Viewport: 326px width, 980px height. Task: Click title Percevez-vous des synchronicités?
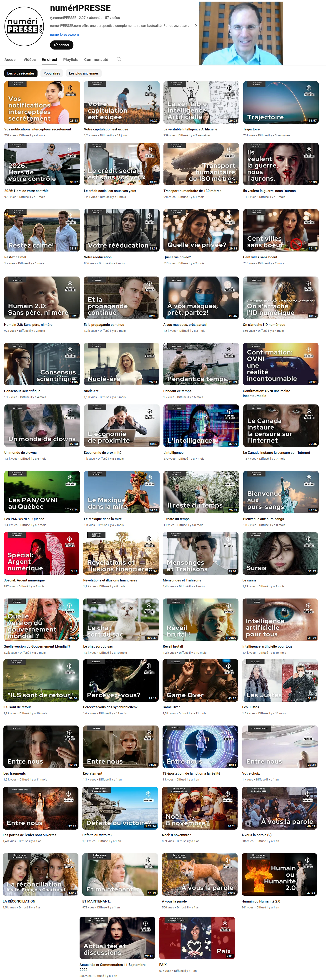pyautogui.click(x=110, y=707)
